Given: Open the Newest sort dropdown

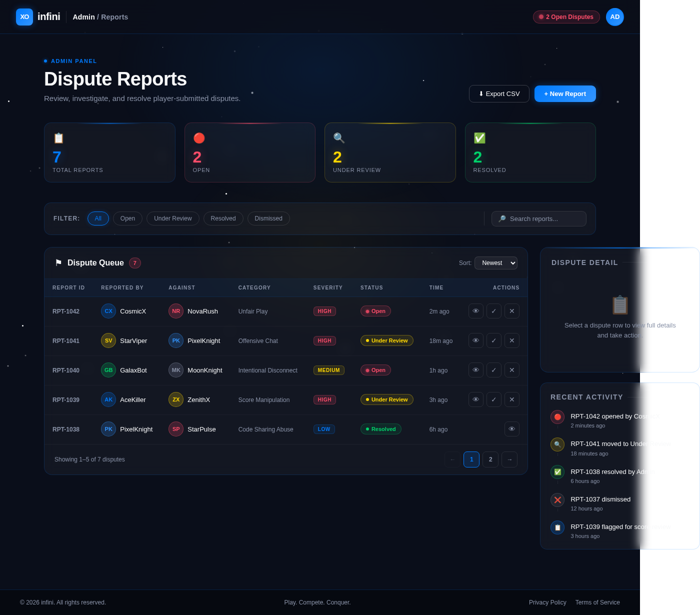Looking at the screenshot, I should coord(495,262).
